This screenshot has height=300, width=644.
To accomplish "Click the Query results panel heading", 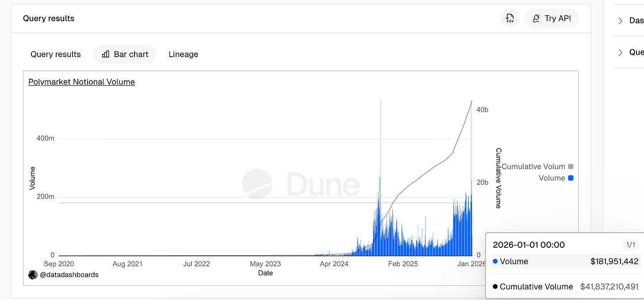I will (x=49, y=19).
